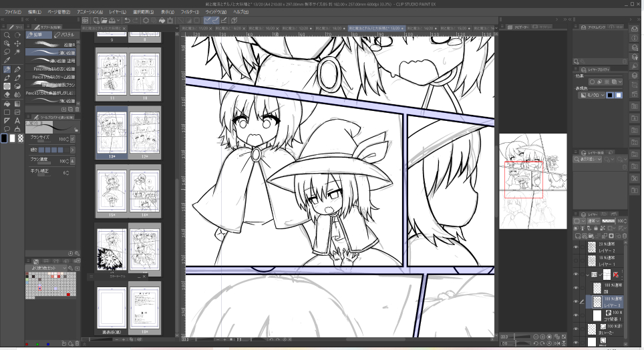644x350 pixels.
Task: Select the Auto select magic wand tool
Action: [x=17, y=52]
